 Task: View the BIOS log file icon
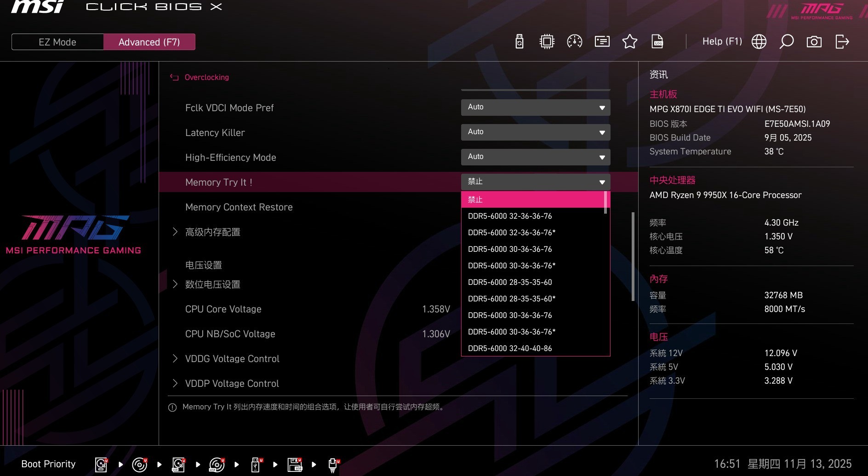657,41
